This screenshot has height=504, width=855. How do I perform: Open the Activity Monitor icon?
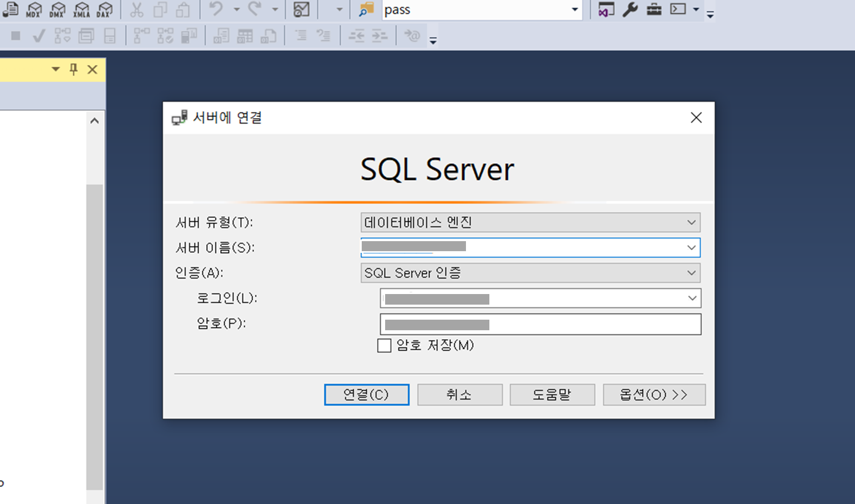pos(302,9)
